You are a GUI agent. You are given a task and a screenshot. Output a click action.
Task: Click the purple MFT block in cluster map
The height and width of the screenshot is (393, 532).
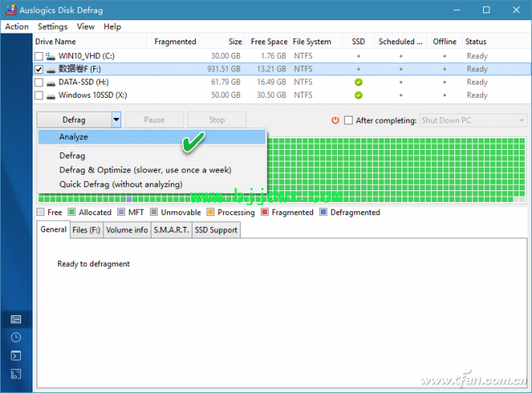pyautogui.click(x=129, y=199)
